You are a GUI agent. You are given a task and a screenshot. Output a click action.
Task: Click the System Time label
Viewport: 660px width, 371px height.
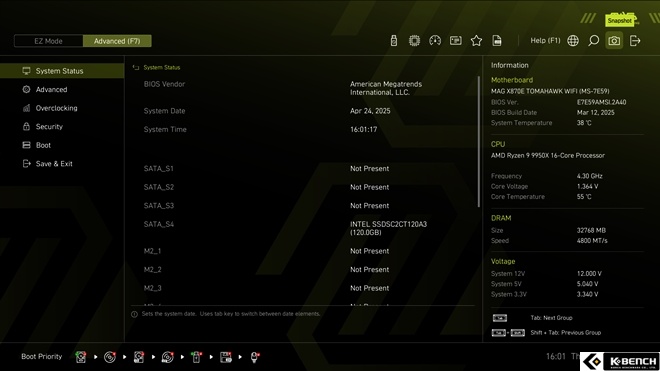(x=165, y=129)
